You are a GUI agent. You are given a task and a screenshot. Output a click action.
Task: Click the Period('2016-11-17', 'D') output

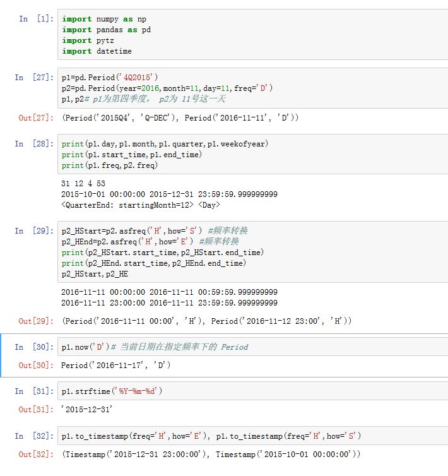click(x=116, y=366)
